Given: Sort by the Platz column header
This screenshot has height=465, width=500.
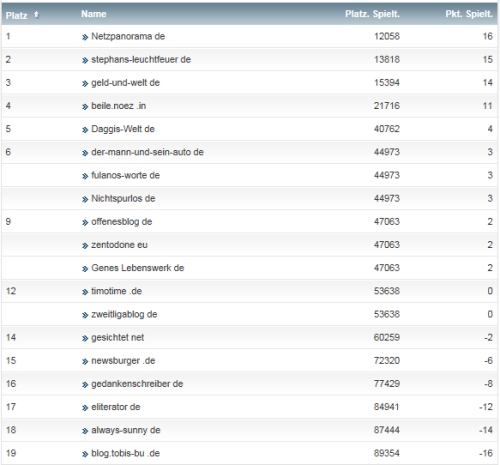Looking at the screenshot, I should coord(16,15).
